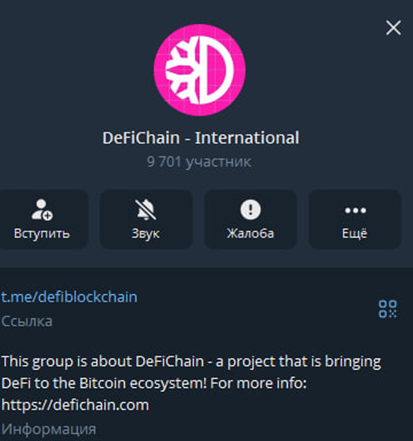Click the Ссылка caption under the link
This screenshot has width=413, height=441.
tap(27, 321)
